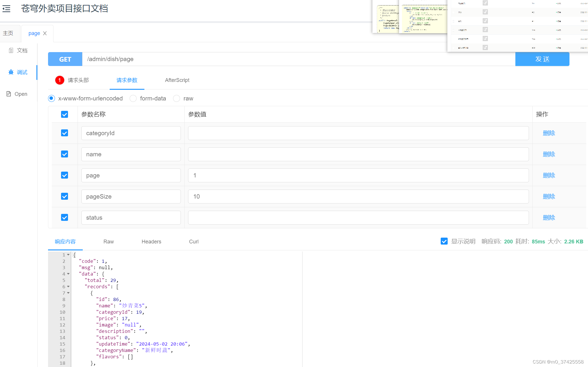
Task: Open the 文档 document icon section
Action: (11, 50)
